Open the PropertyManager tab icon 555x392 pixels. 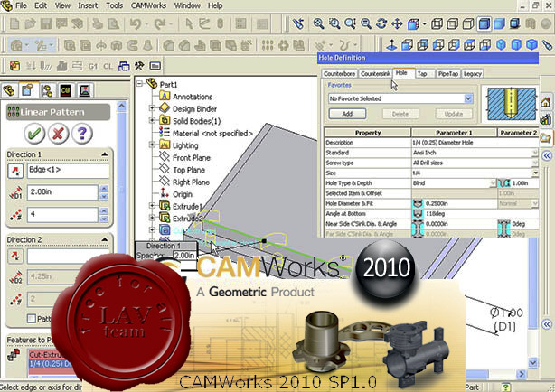(x=28, y=90)
